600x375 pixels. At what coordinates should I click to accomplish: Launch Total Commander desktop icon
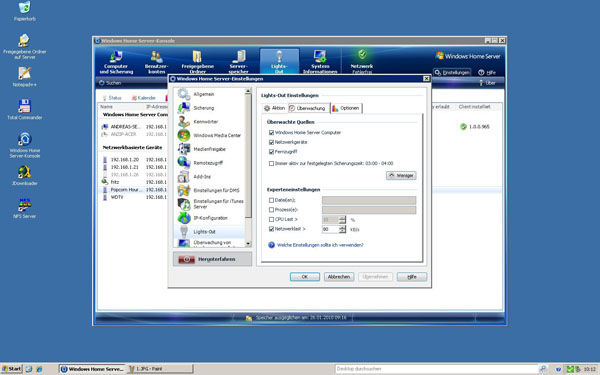[24, 109]
